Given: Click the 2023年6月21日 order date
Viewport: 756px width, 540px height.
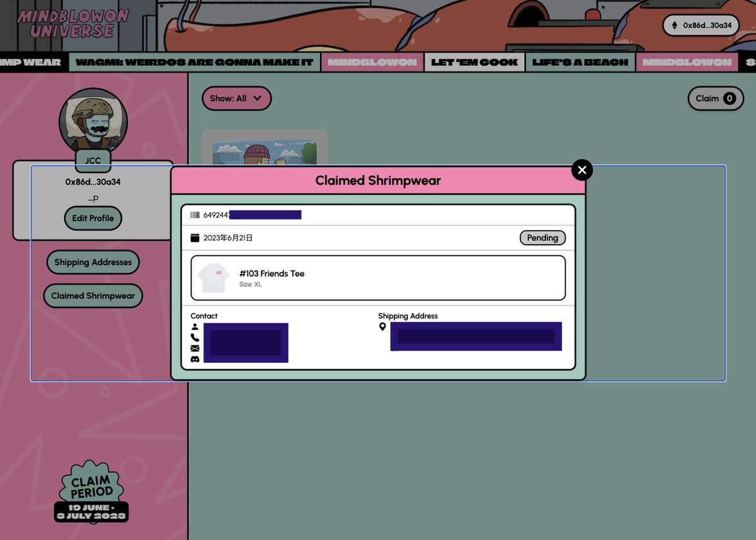Looking at the screenshot, I should coord(228,238).
